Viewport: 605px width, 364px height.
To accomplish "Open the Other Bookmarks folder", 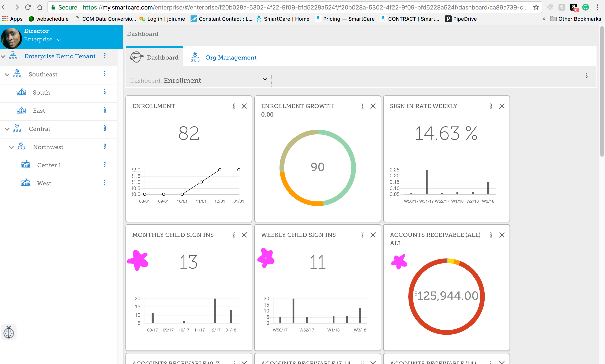I will (575, 19).
